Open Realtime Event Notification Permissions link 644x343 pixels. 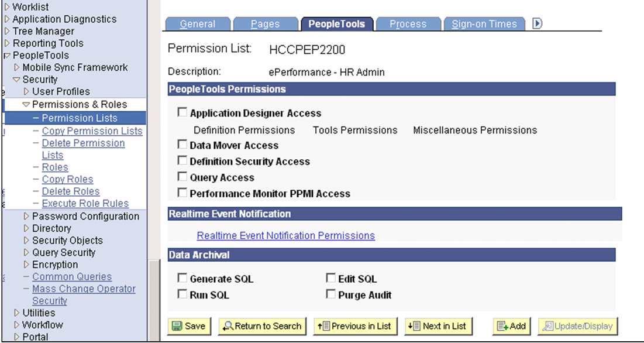(x=285, y=235)
